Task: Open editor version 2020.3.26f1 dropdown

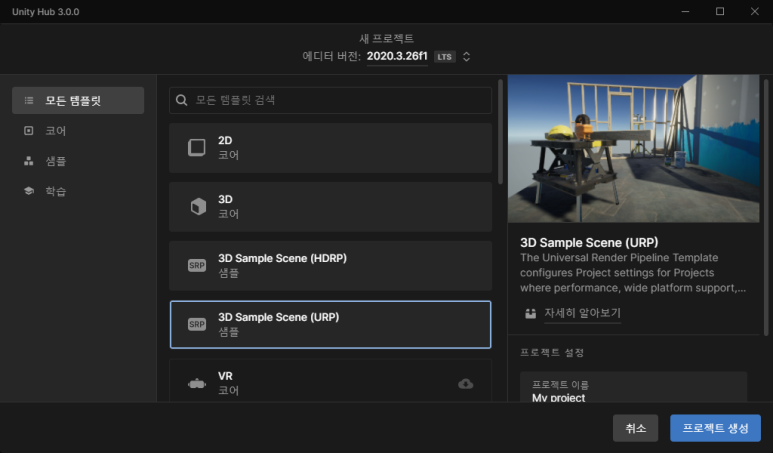Action: click(x=397, y=56)
